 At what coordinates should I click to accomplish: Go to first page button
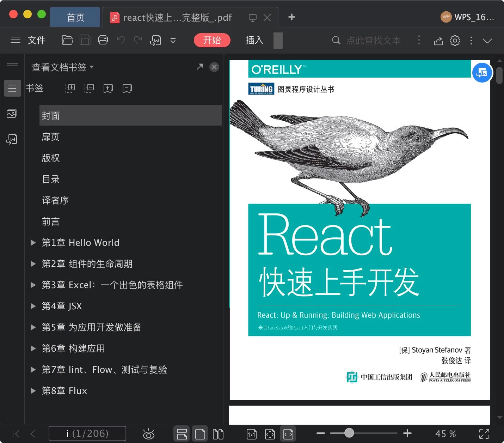click(16, 434)
